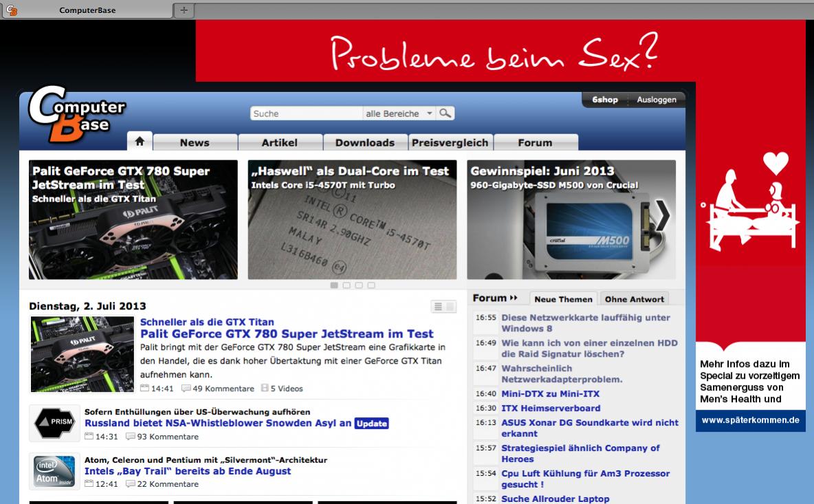Select the fourth carousel page dot
The height and width of the screenshot is (504, 814).
click(x=371, y=285)
